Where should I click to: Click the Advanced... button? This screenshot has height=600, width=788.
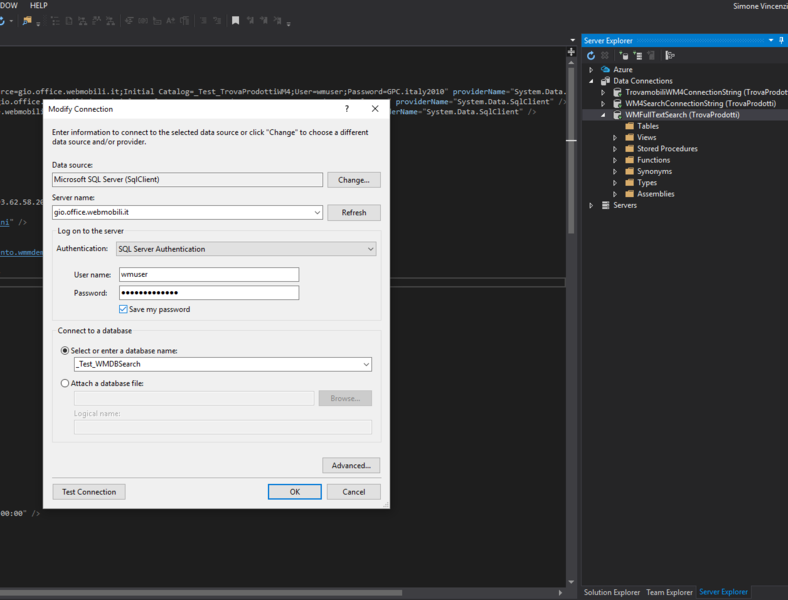tap(351, 466)
